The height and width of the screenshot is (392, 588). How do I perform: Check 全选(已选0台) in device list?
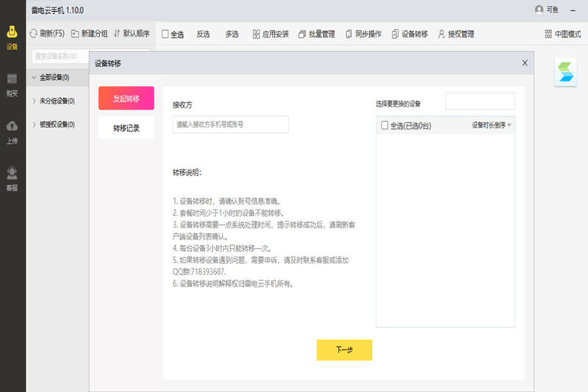(x=384, y=126)
